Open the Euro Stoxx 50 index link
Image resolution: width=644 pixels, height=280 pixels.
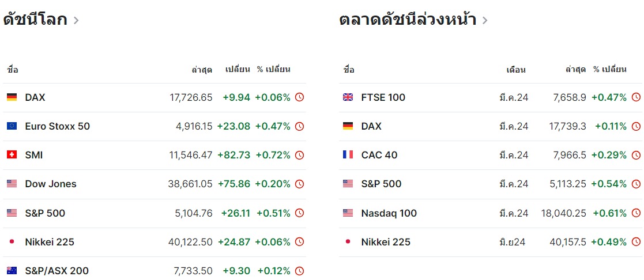tap(57, 126)
